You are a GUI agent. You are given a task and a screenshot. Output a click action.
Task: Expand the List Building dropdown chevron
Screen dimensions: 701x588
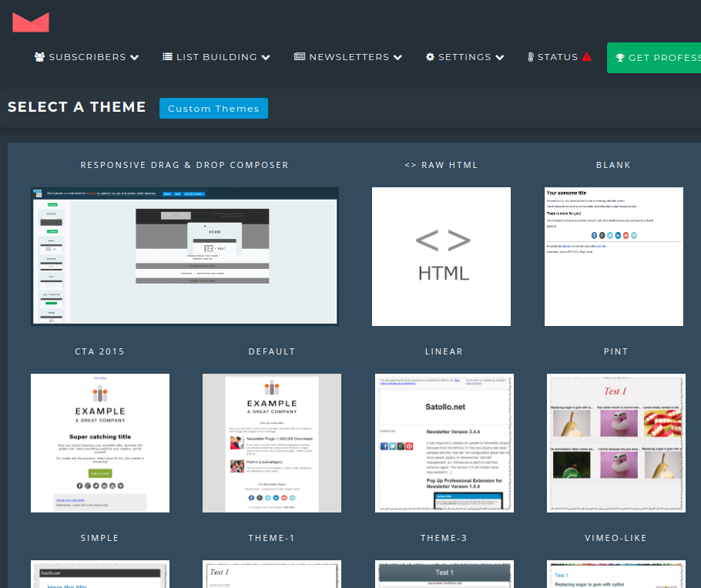[266, 57]
